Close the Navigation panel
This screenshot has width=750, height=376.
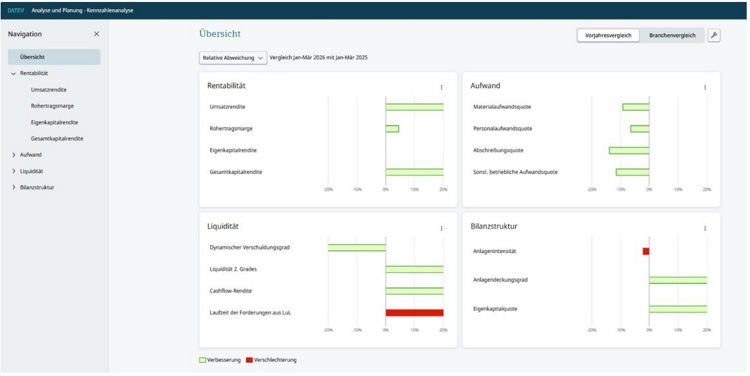(96, 34)
